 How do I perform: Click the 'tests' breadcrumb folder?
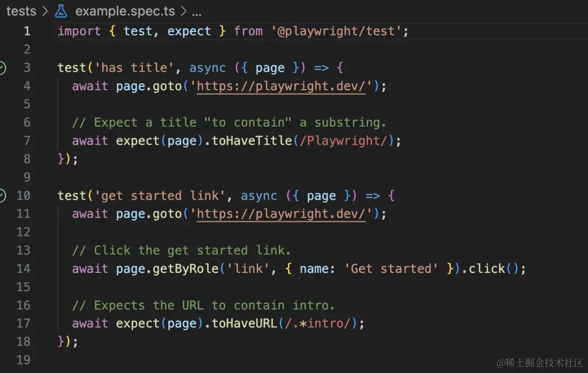(21, 11)
